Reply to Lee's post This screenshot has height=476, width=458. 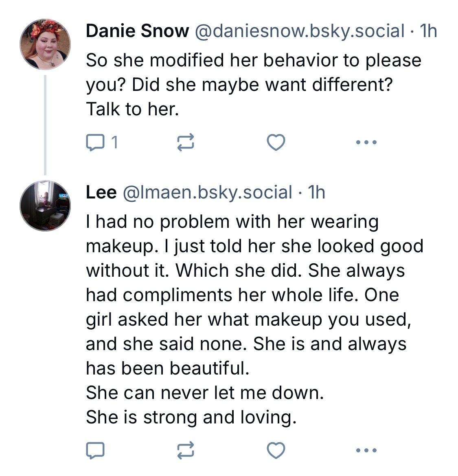(95, 450)
